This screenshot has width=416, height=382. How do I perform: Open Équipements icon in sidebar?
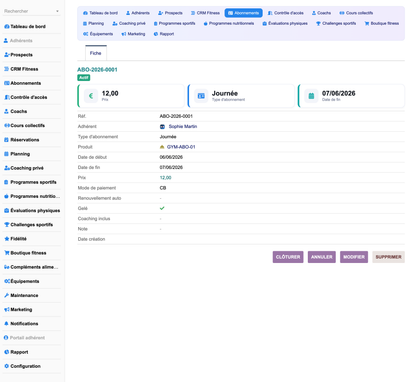[7, 281]
